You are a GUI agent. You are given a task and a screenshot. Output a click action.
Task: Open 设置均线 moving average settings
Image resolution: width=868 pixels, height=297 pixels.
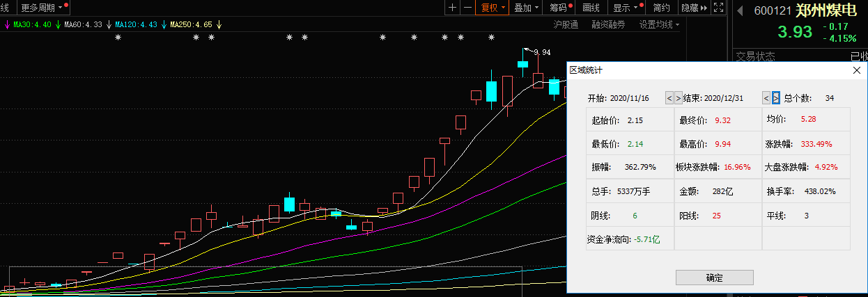(x=659, y=24)
